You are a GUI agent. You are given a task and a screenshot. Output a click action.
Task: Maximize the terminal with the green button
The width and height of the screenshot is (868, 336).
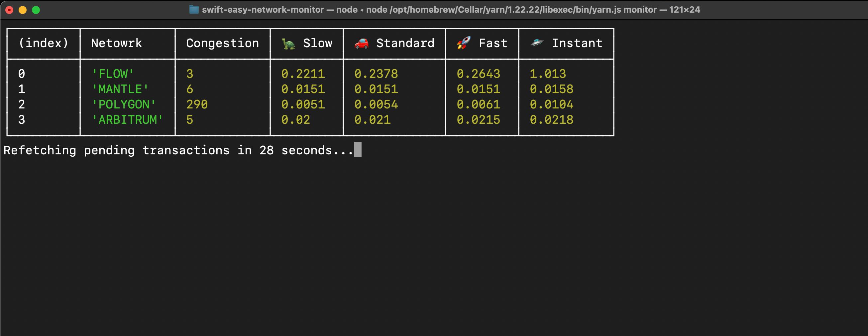click(36, 10)
